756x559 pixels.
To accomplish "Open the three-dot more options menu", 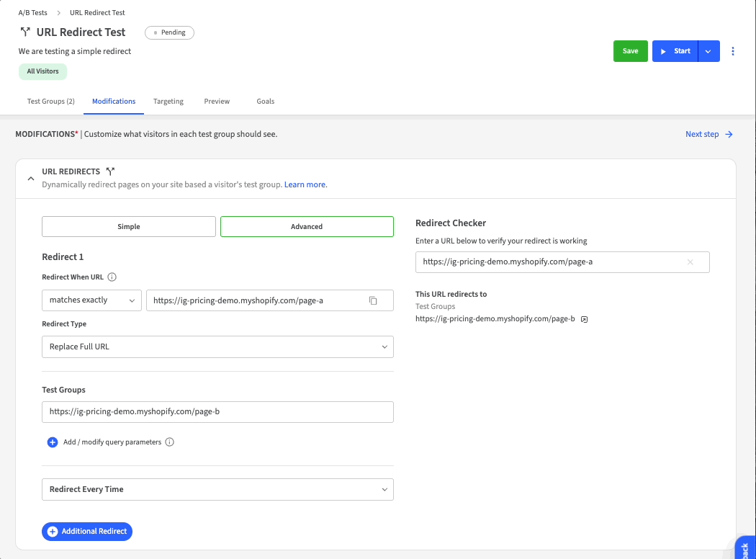I will tap(733, 51).
